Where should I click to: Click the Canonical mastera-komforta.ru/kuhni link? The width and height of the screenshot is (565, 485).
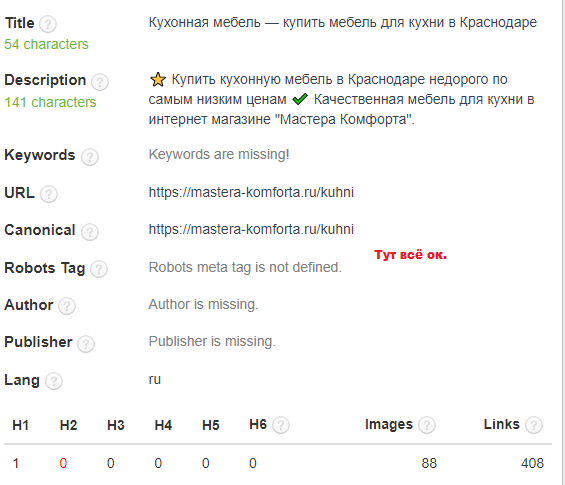point(251,230)
